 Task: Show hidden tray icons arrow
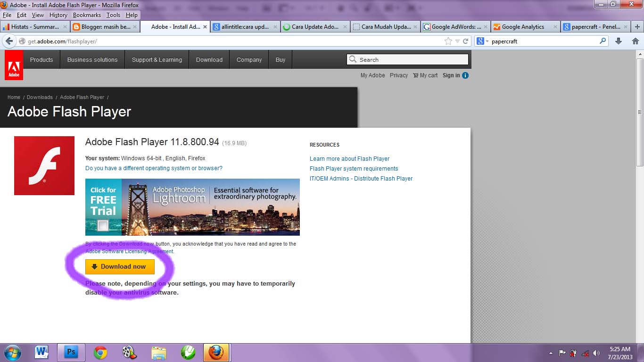tap(551, 353)
